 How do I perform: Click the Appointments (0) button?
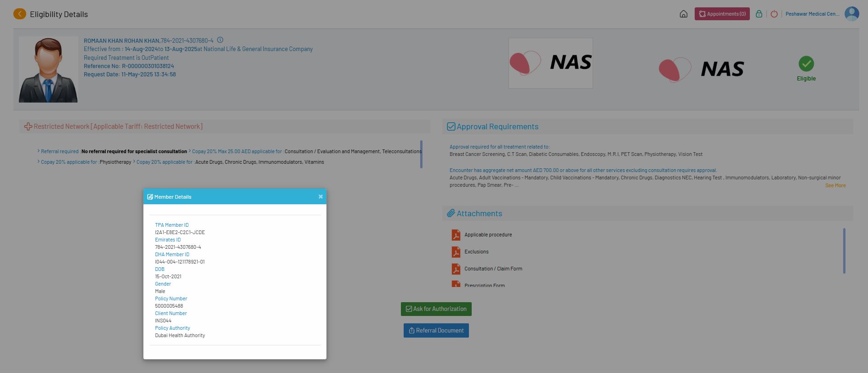pyautogui.click(x=722, y=14)
